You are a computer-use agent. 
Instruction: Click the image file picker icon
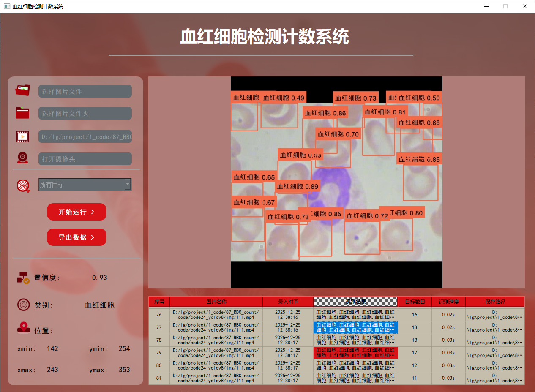click(23, 90)
